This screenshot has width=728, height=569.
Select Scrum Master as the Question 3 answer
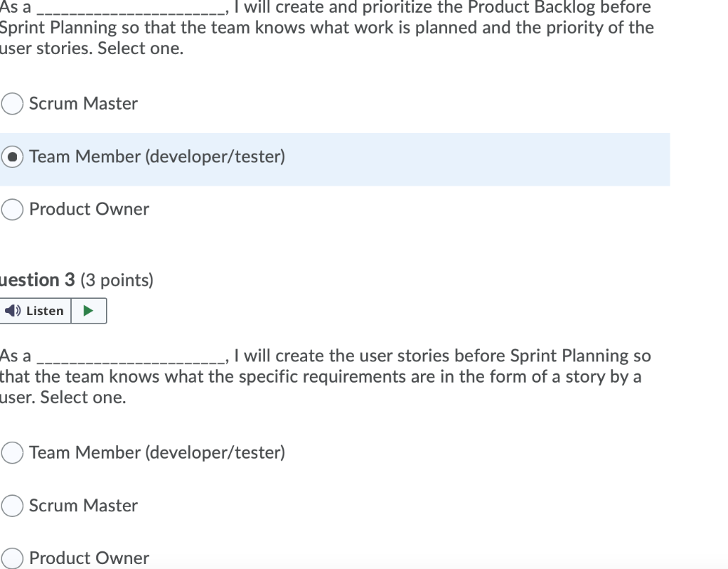11,505
